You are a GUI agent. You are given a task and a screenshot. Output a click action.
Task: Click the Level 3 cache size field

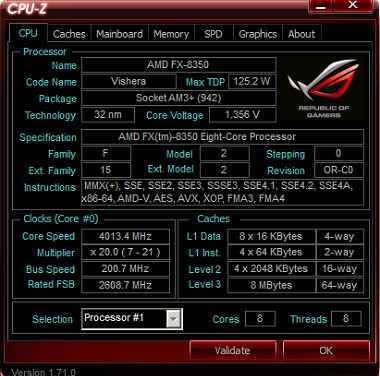tap(271, 285)
